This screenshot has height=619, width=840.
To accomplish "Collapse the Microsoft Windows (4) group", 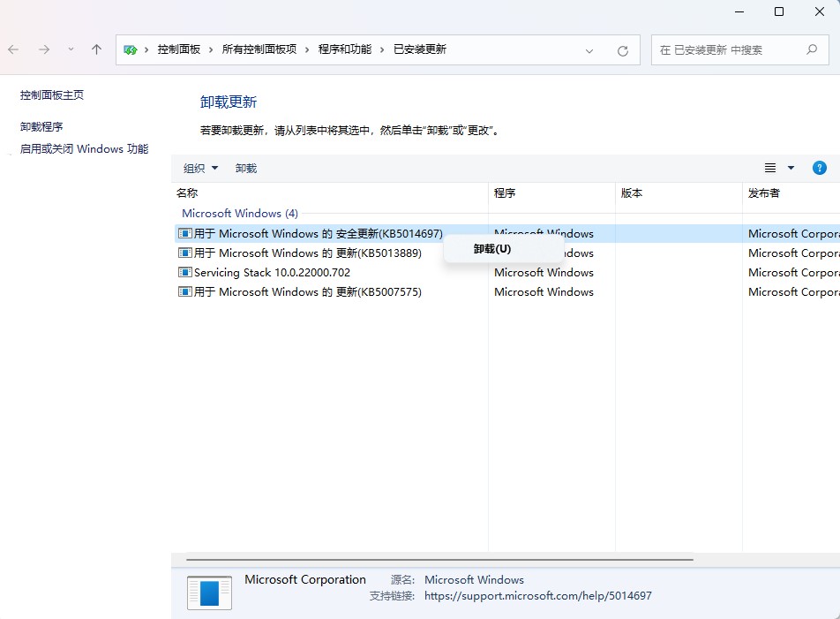I will [240, 214].
